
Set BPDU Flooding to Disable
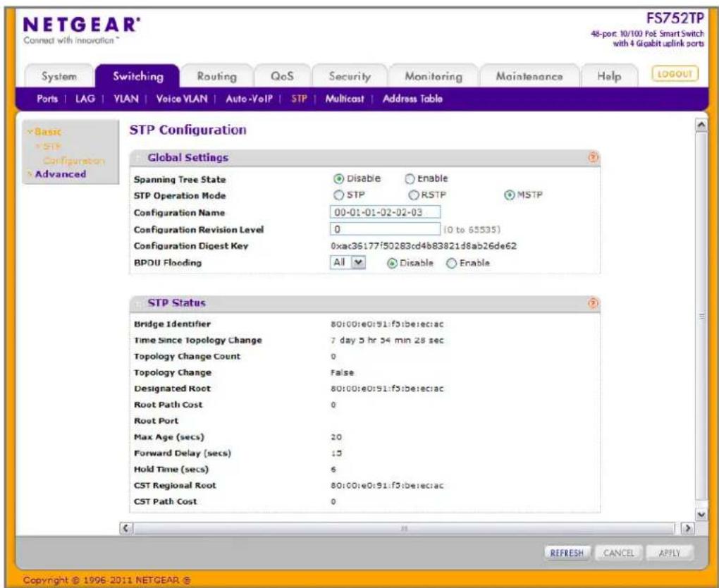point(392,263)
